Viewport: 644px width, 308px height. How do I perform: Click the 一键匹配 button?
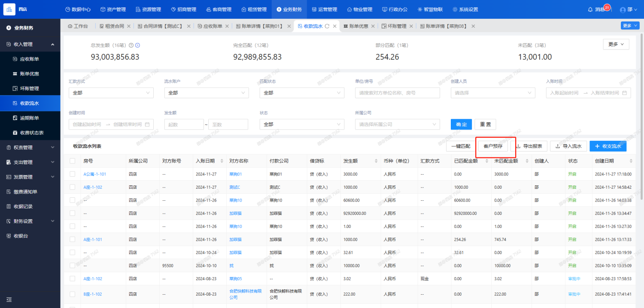coord(461,146)
